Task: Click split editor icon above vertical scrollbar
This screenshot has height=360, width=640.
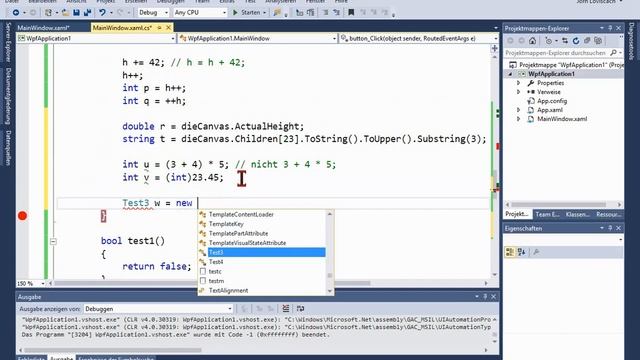Action: [x=494, y=48]
